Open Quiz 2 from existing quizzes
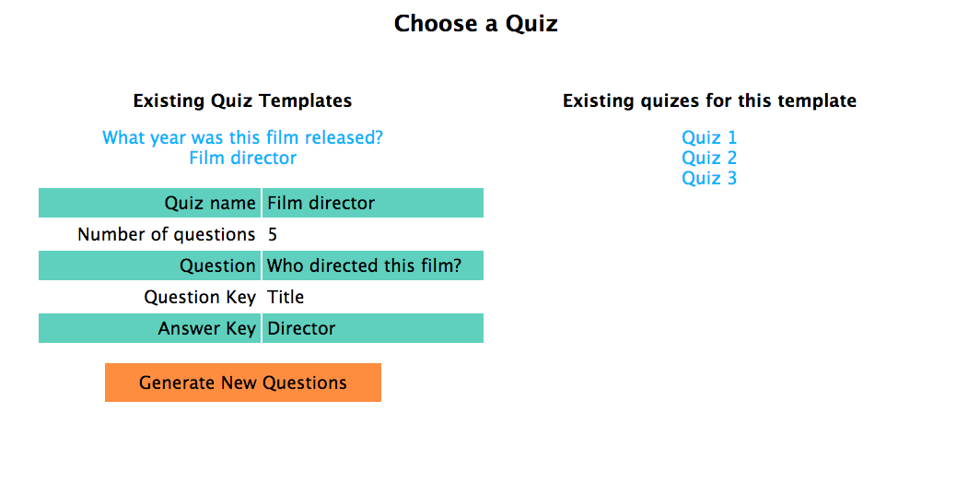Screen dimensions: 980x483 click(709, 158)
